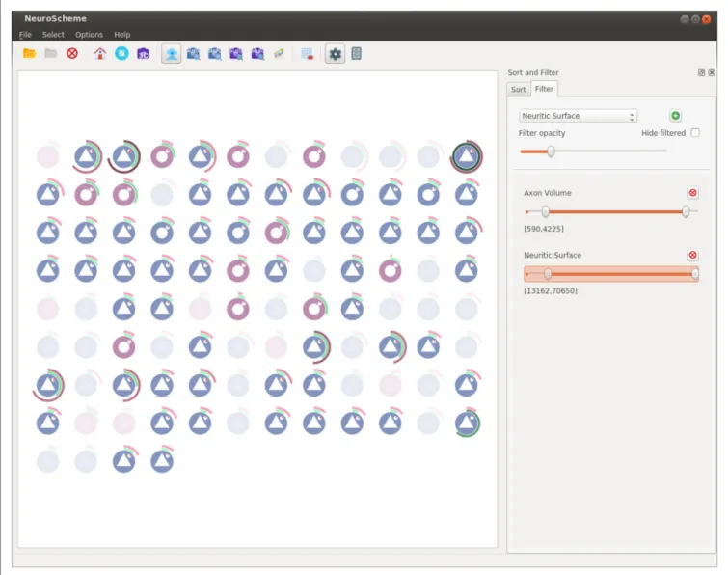This screenshot has width=728, height=575.
Task: Select the green-ringed neuron glyph at the right end of the second-to-last row
Action: click(x=467, y=424)
